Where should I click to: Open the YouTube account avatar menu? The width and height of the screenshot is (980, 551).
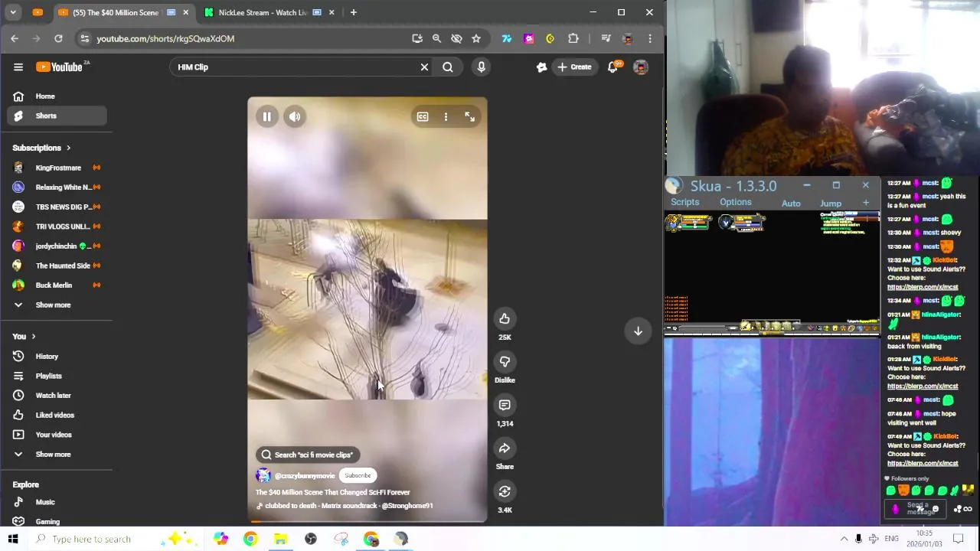tap(641, 67)
